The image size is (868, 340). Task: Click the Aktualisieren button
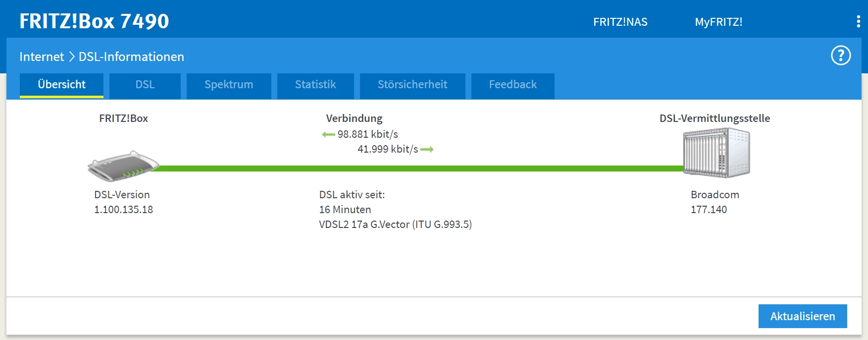(x=803, y=316)
